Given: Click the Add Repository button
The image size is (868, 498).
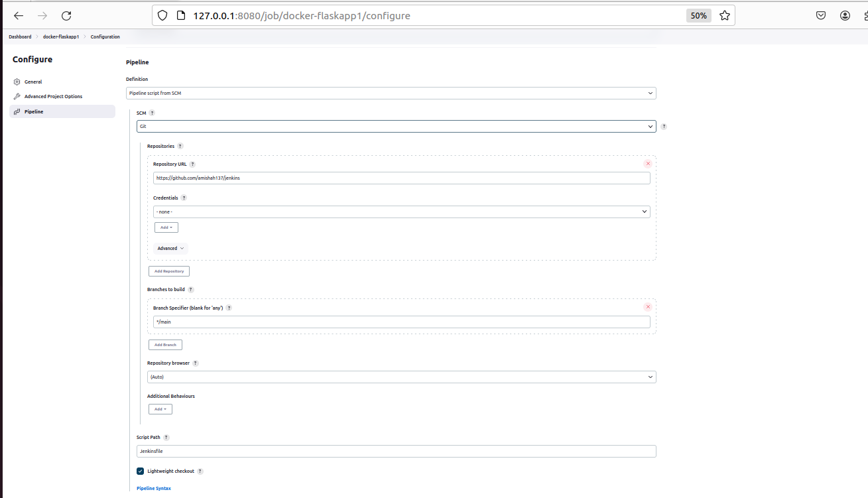Looking at the screenshot, I should tap(168, 271).
